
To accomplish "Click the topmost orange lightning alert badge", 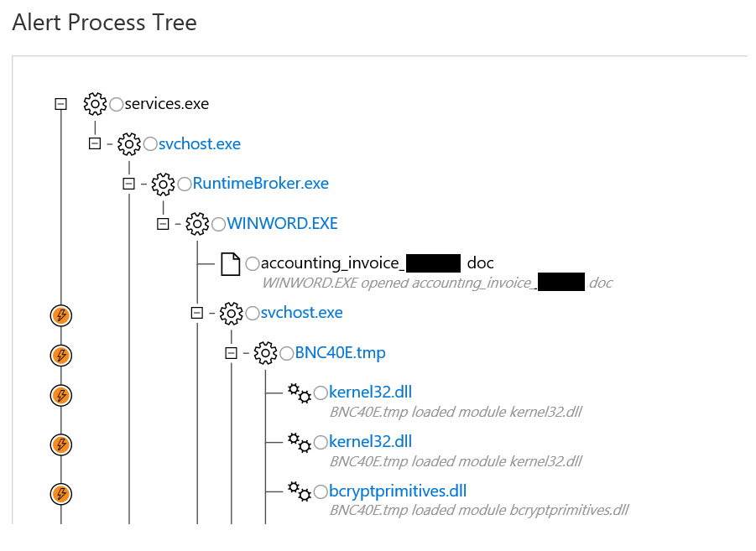I will [60, 315].
